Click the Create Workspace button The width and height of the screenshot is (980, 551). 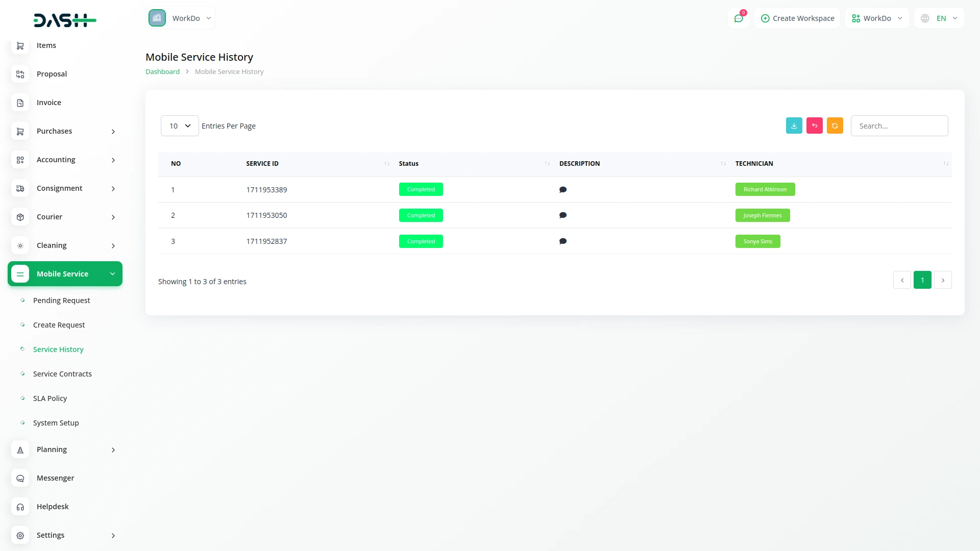click(x=797, y=18)
